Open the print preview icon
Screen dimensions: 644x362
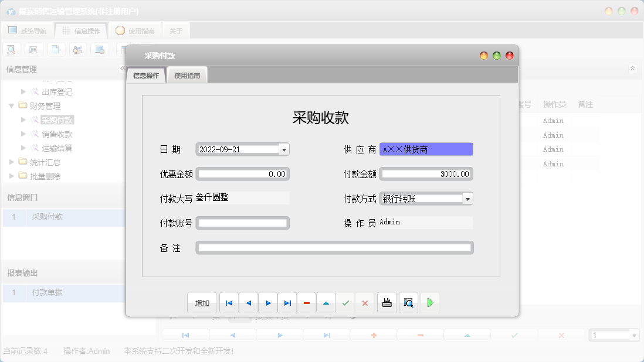coord(408,303)
